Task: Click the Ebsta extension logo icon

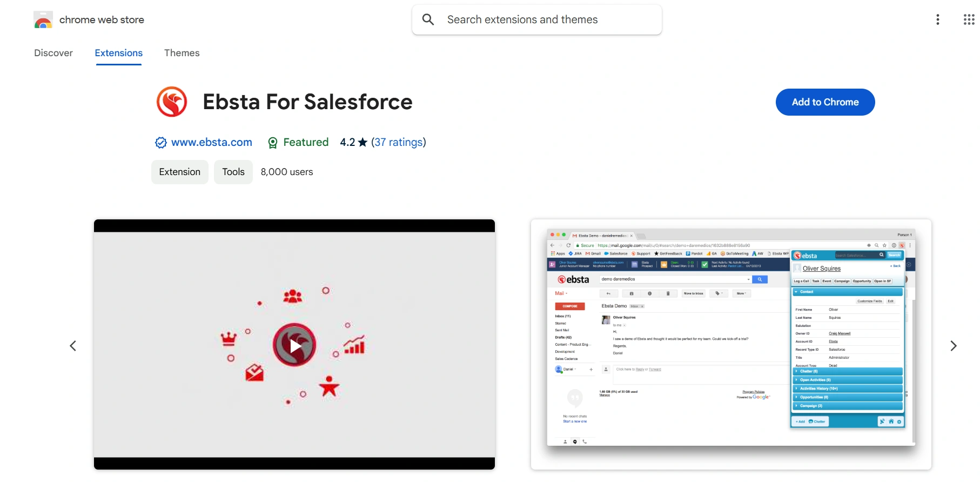Action: (172, 102)
